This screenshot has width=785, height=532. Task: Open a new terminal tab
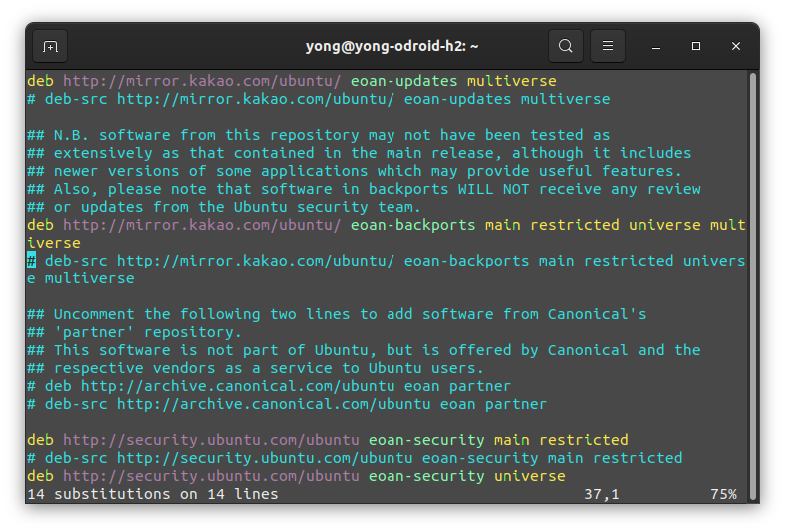pyautogui.click(x=50, y=47)
